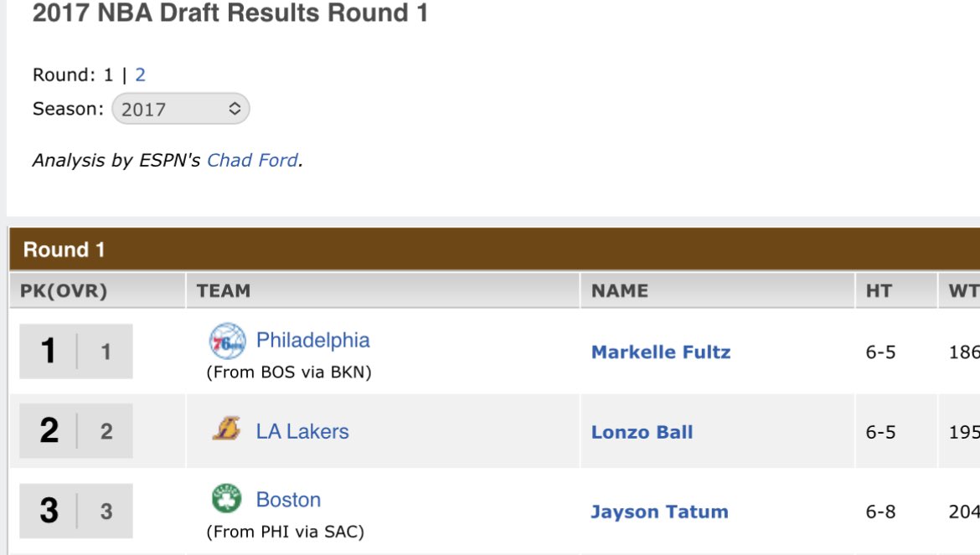Image resolution: width=980 pixels, height=555 pixels.
Task: View Jayson Tatum player profile
Action: (x=659, y=512)
